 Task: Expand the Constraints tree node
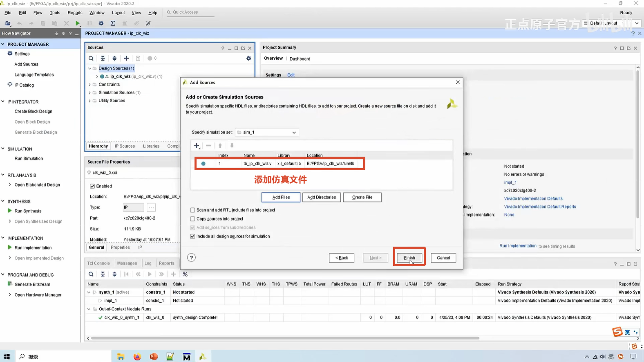click(90, 85)
